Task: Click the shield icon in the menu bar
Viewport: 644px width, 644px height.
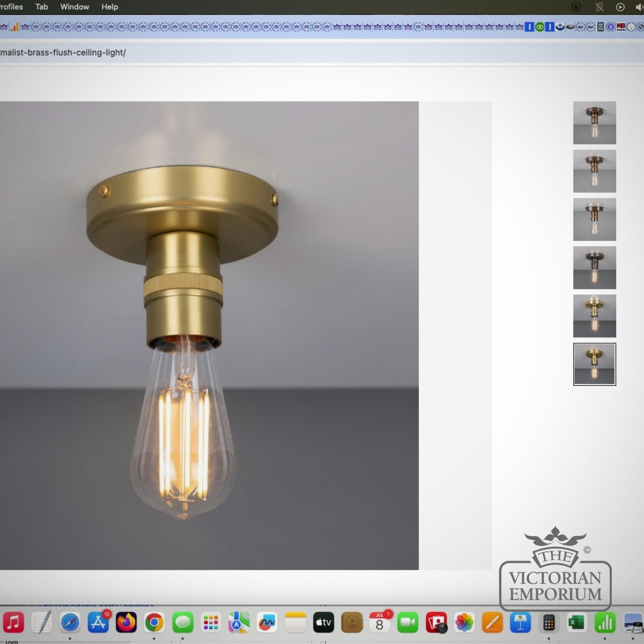Action: [x=576, y=7]
